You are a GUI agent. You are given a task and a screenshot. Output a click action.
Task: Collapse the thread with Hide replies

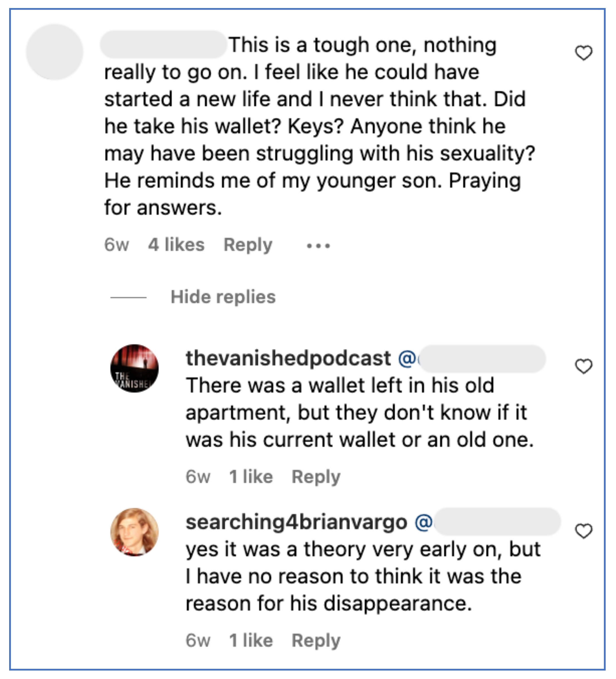223,297
